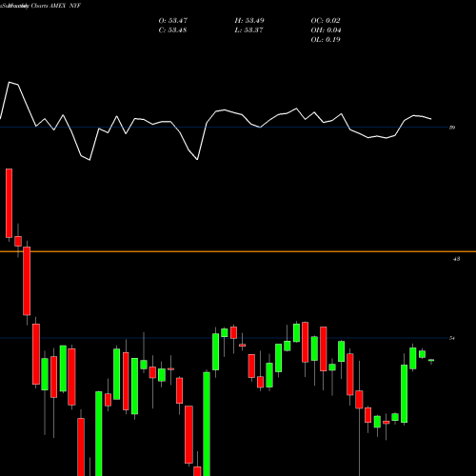Click the "OH: 0.04" value
The image size is (476, 476).
coord(326,30)
